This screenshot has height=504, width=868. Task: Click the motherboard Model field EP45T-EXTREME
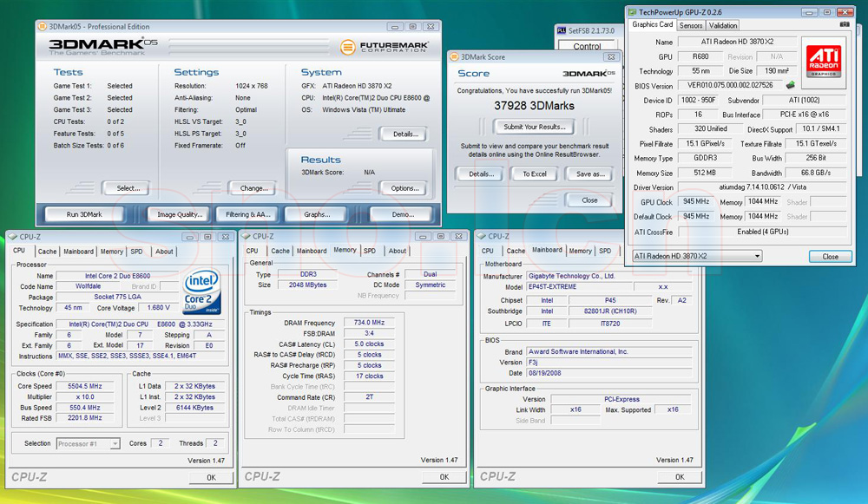tap(579, 287)
